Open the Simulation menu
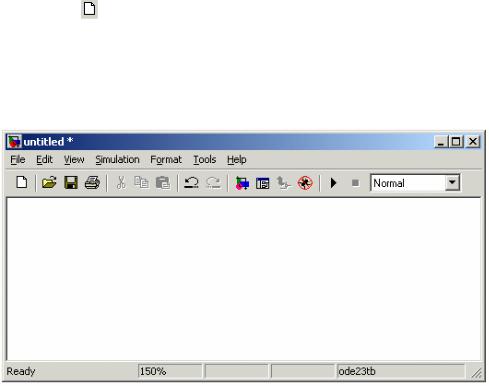The image size is (489, 386). coord(117,160)
